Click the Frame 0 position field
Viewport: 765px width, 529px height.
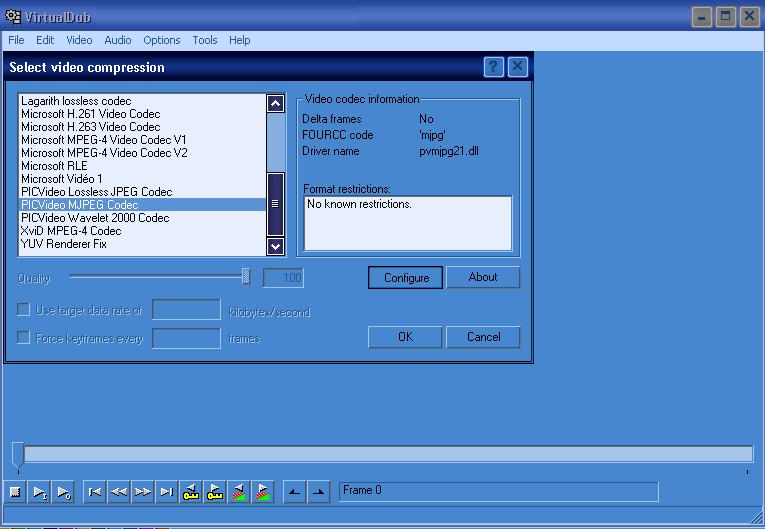499,491
